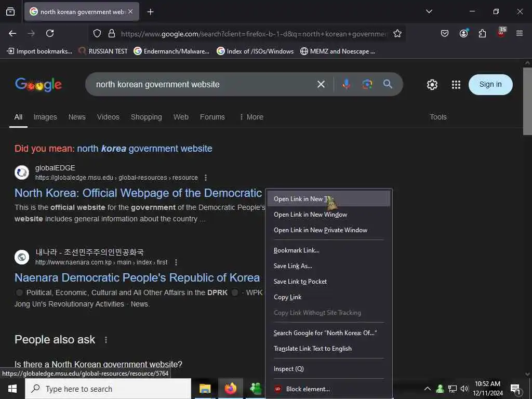Select the Videos search tab
The height and width of the screenshot is (399, 532).
108,117
